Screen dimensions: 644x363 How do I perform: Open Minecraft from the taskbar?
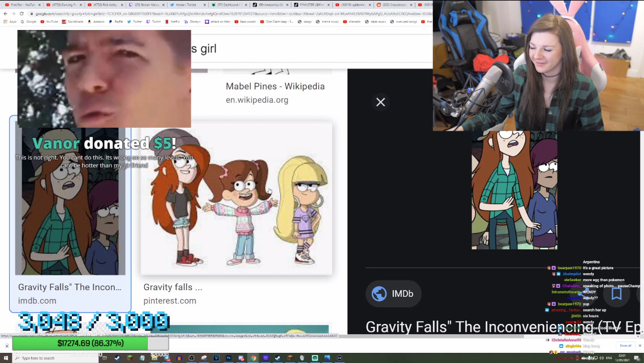(130, 358)
